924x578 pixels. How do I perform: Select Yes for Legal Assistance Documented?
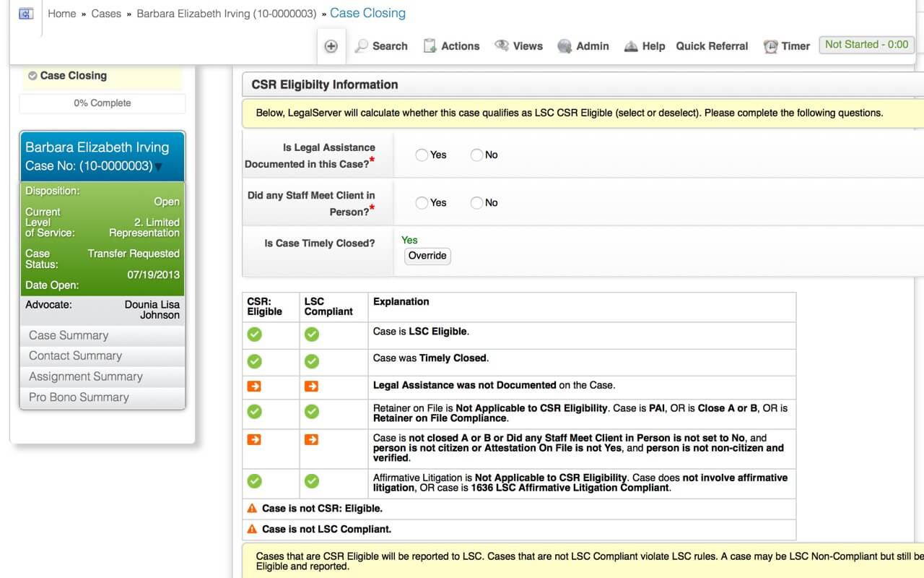click(422, 154)
